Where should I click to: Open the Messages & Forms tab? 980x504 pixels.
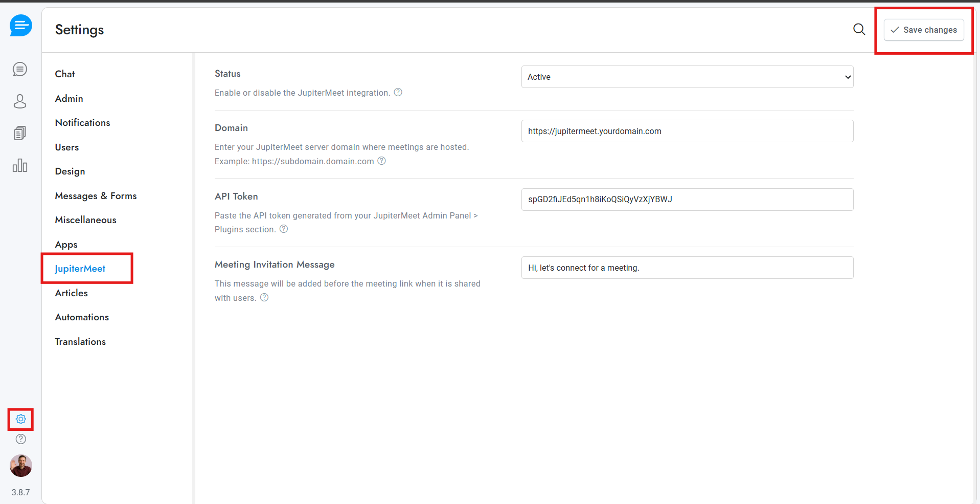pos(96,196)
